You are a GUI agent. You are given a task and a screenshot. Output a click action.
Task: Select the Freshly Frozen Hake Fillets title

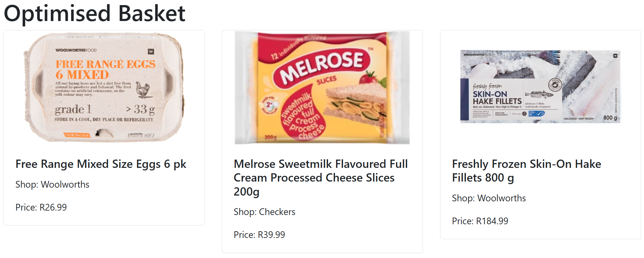tap(527, 171)
